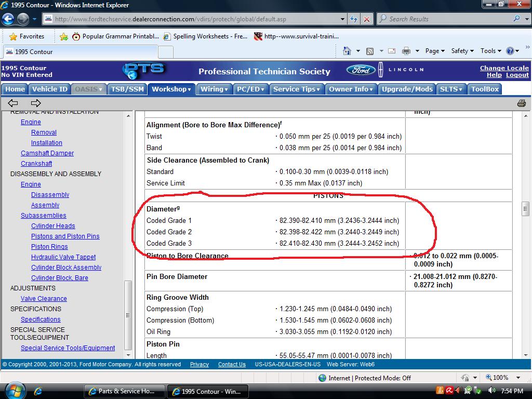Open the TSB/SSM tab
Viewport: 532px width, 399px height.
[x=127, y=89]
